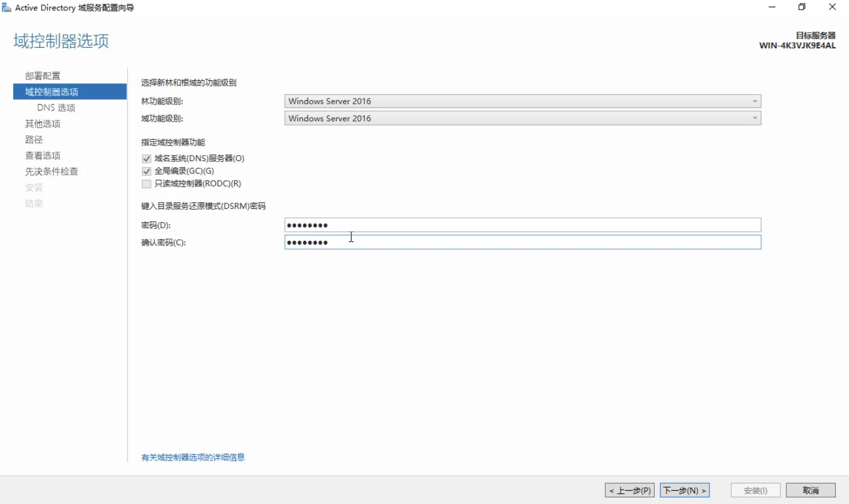Viewport: 849px width, 504px height.
Task: Select 域控制器选项 in the sidebar
Action: [x=52, y=92]
